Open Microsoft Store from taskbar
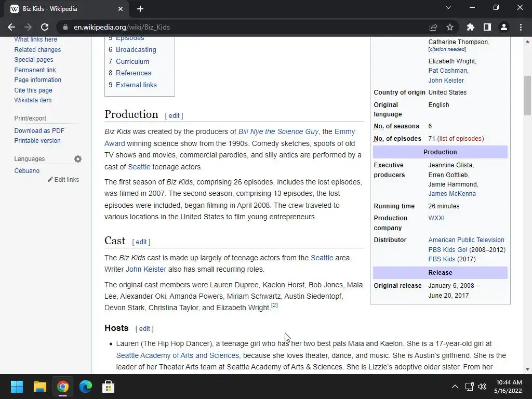532x399 pixels. point(108,387)
